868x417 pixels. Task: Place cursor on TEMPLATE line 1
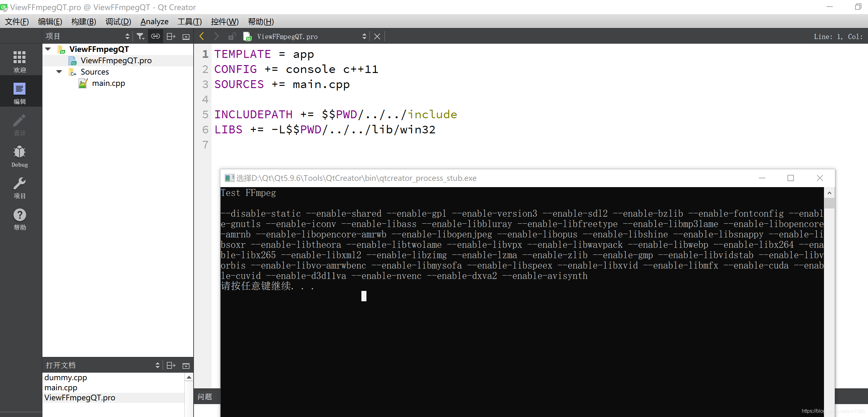click(264, 54)
